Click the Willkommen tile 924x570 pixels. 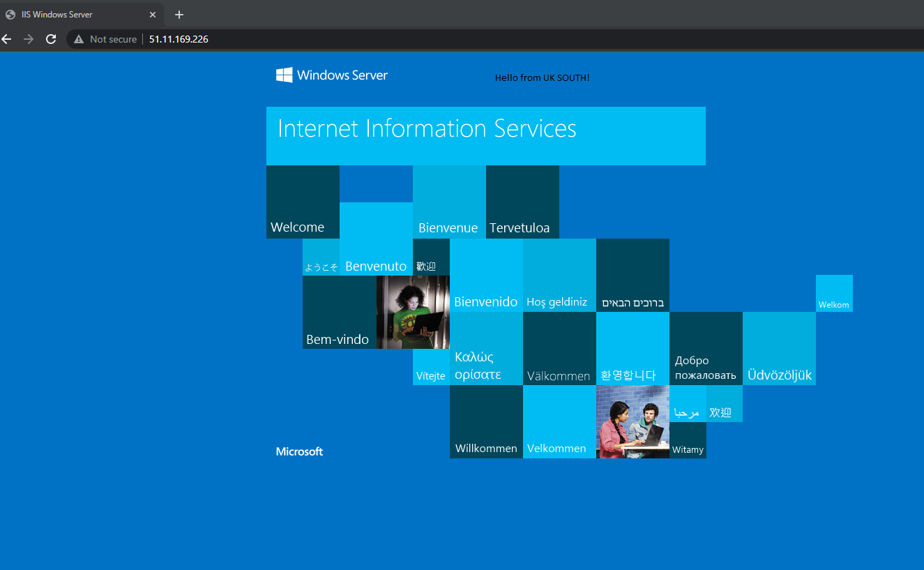(486, 422)
